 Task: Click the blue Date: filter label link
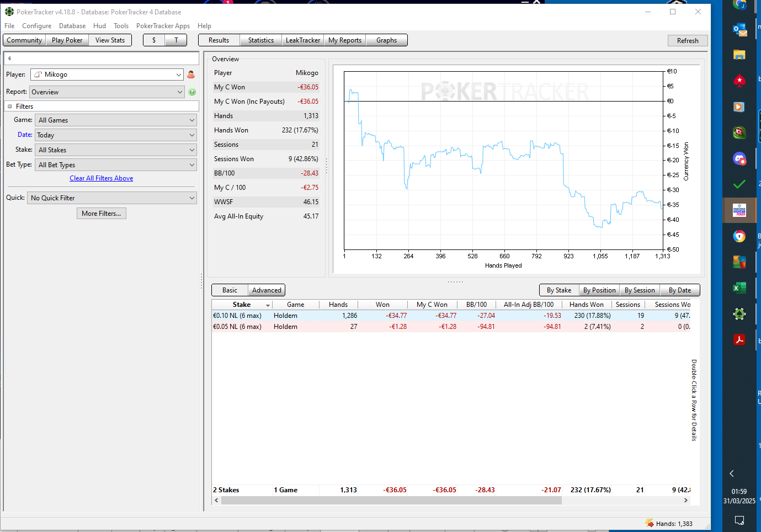25,135
